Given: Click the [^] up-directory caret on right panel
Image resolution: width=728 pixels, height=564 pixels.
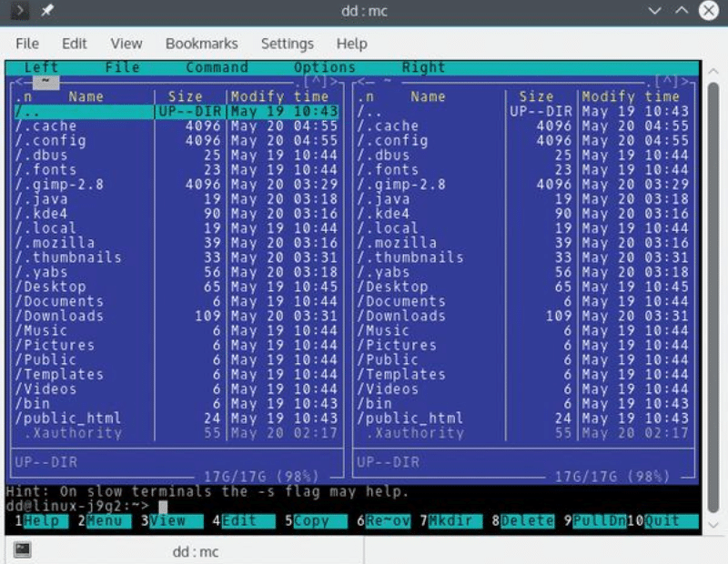Looking at the screenshot, I should tap(667, 80).
